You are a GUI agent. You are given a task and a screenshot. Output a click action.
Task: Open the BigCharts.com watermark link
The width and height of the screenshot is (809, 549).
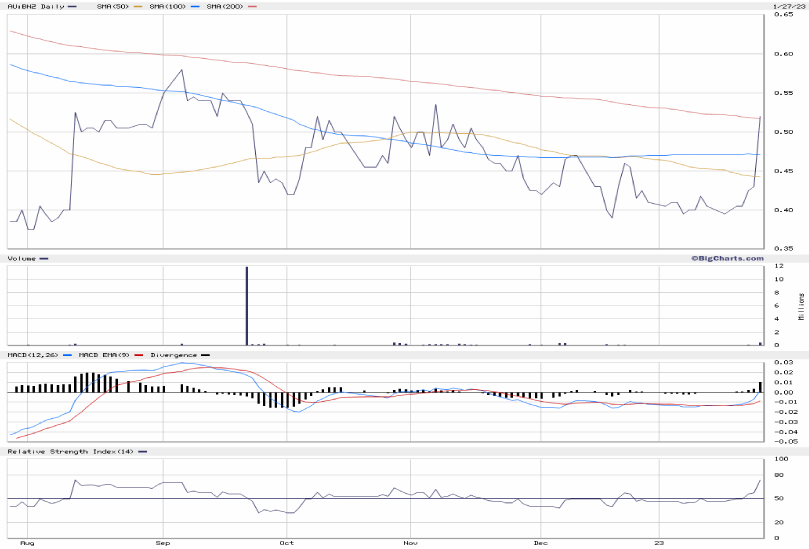click(x=722, y=258)
